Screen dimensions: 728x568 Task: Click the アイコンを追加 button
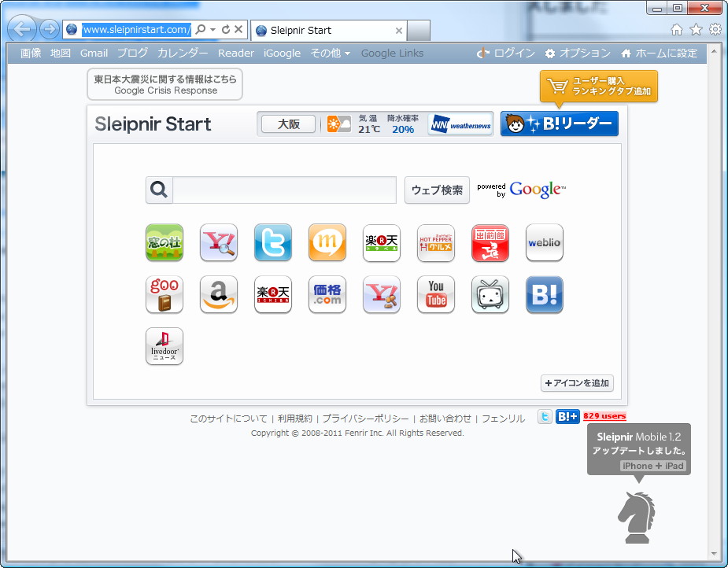pos(577,383)
